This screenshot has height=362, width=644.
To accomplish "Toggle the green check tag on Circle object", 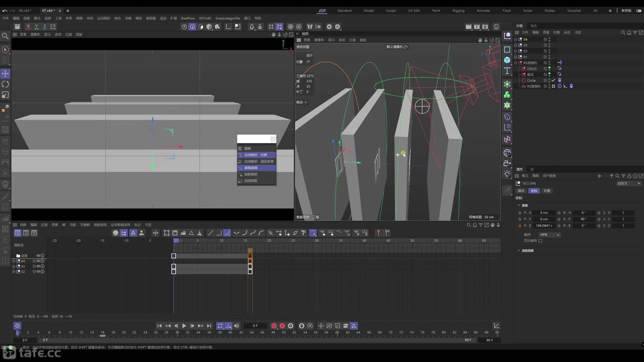I will click(553, 80).
